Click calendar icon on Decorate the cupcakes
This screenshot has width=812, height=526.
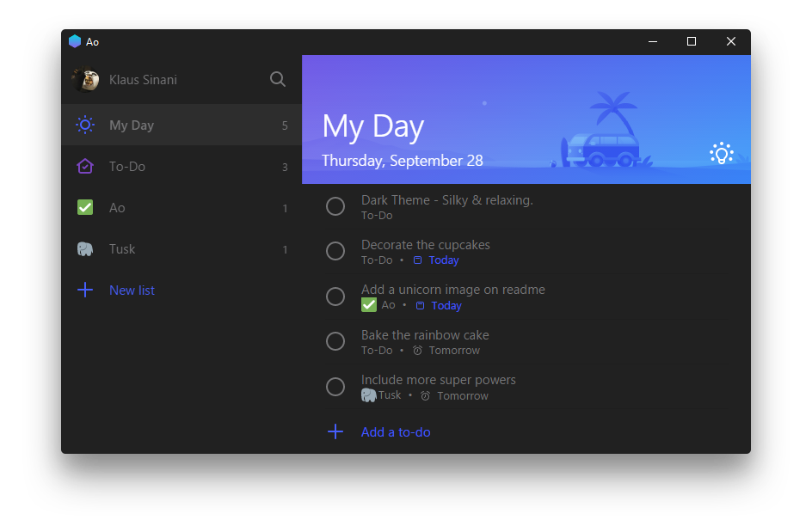pyautogui.click(x=417, y=260)
